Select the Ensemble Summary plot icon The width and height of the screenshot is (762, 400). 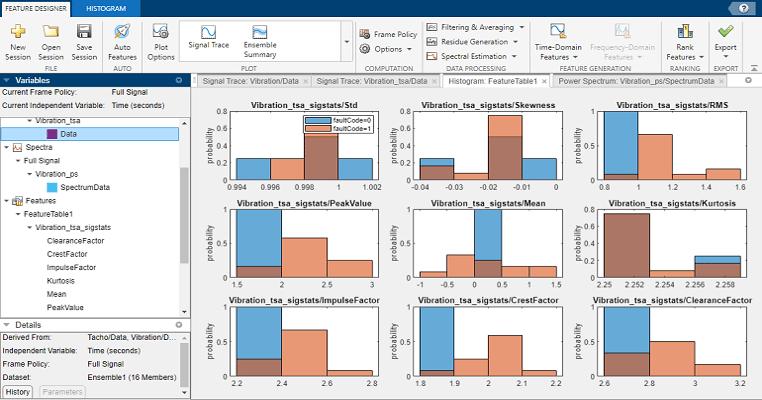pyautogui.click(x=260, y=32)
